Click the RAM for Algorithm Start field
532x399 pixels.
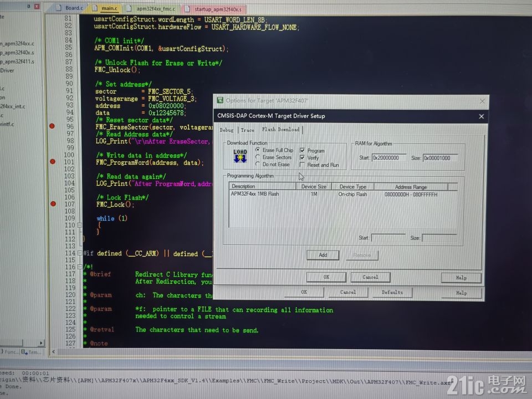[389, 158]
